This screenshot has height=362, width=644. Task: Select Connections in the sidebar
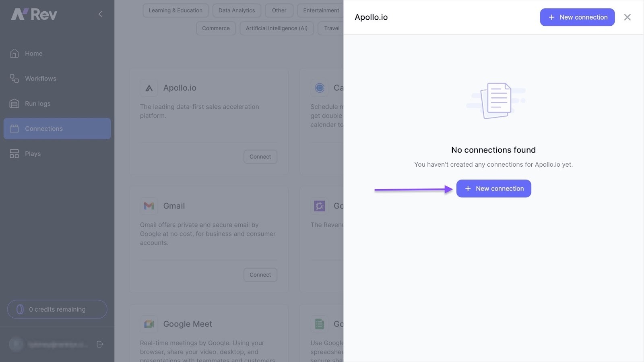coord(57,128)
